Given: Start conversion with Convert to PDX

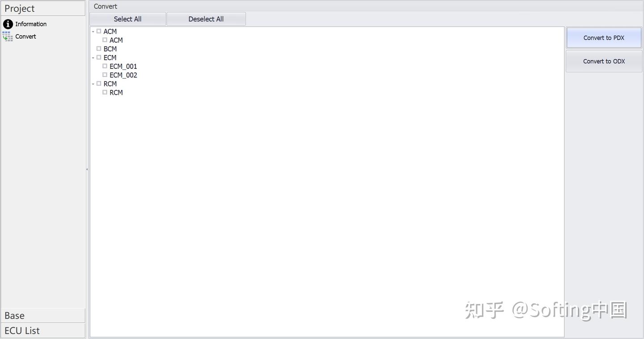Looking at the screenshot, I should click(x=604, y=38).
